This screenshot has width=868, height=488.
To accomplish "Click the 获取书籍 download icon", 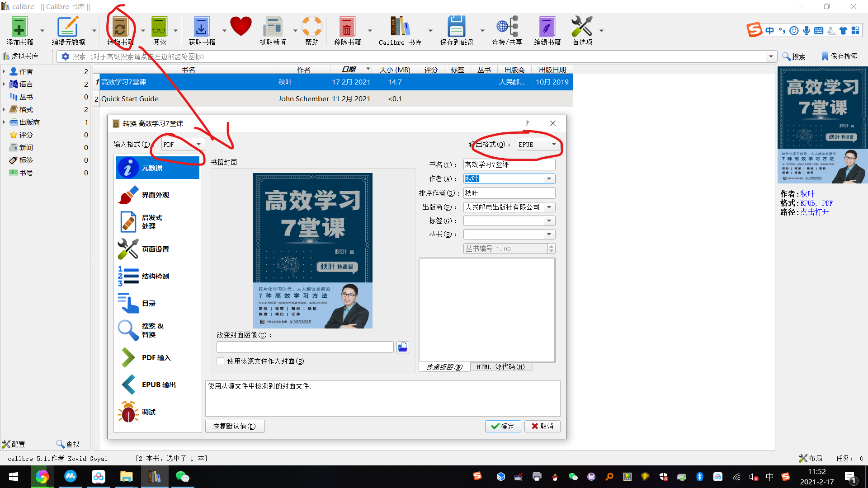I will coord(201,27).
